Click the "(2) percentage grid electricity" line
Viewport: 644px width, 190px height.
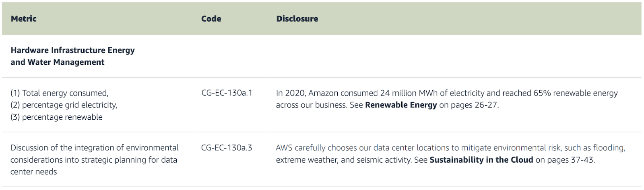[x=64, y=105]
